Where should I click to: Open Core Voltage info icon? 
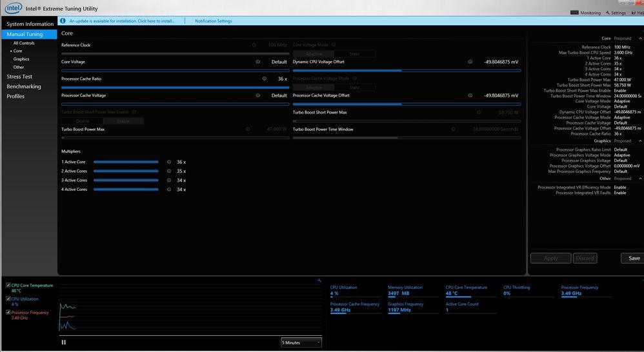pos(258,61)
